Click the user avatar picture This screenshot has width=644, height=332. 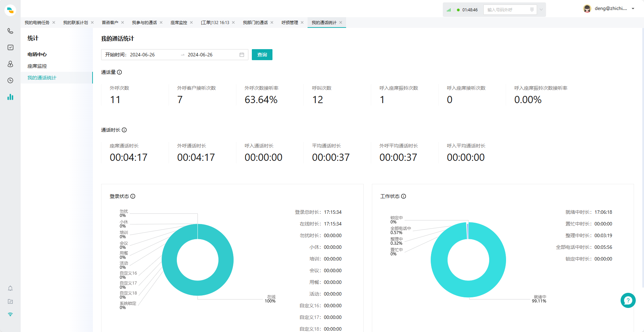[587, 9]
